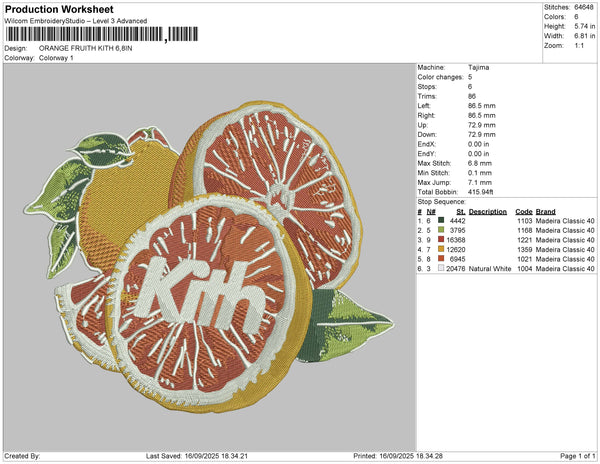Click the Min Stitch value 0.1 mm

(x=479, y=173)
